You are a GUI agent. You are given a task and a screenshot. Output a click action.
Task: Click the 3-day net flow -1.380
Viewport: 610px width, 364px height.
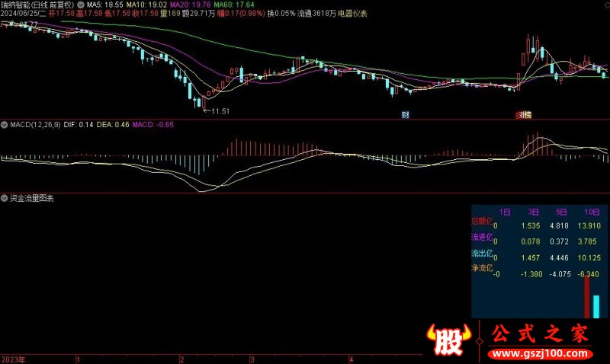tap(531, 274)
